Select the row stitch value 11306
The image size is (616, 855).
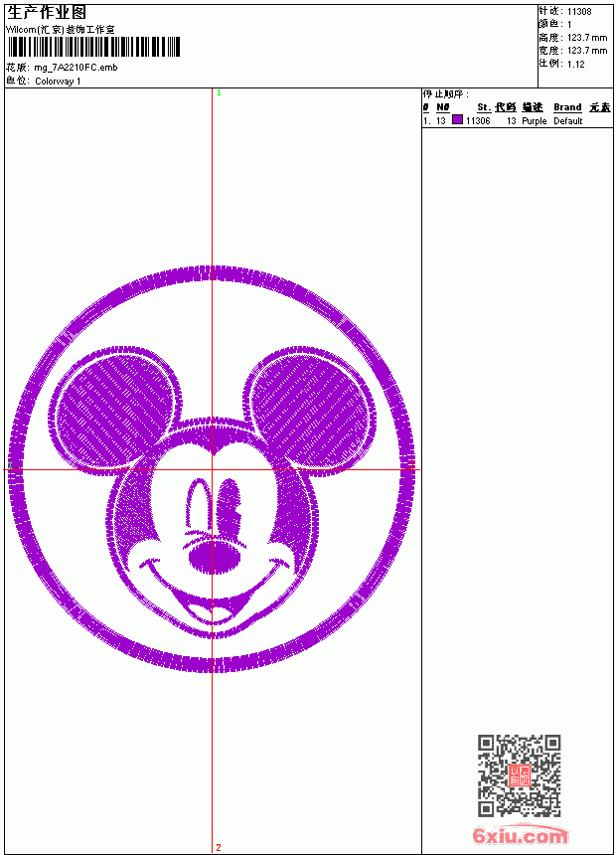[478, 121]
